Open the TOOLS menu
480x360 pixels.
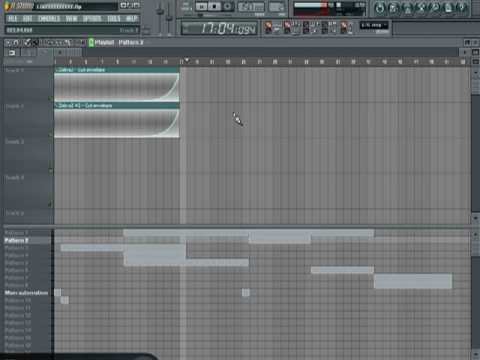pyautogui.click(x=114, y=19)
